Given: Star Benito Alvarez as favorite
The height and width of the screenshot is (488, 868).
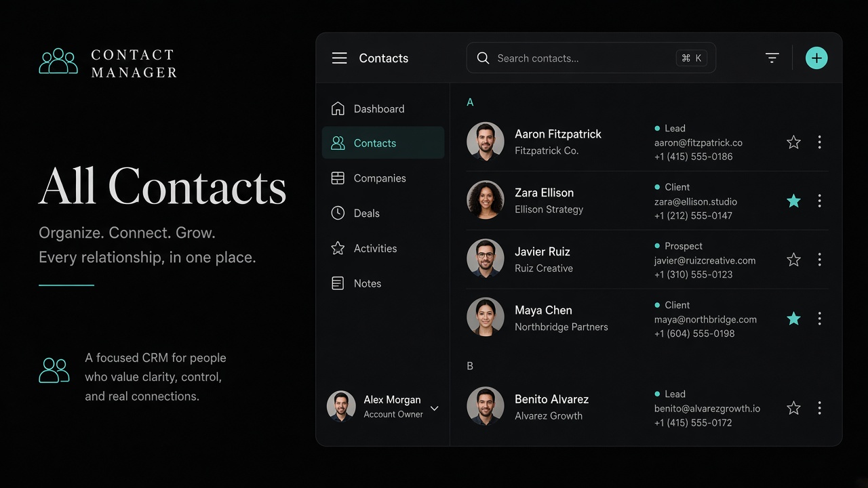Looking at the screenshot, I should tap(793, 408).
